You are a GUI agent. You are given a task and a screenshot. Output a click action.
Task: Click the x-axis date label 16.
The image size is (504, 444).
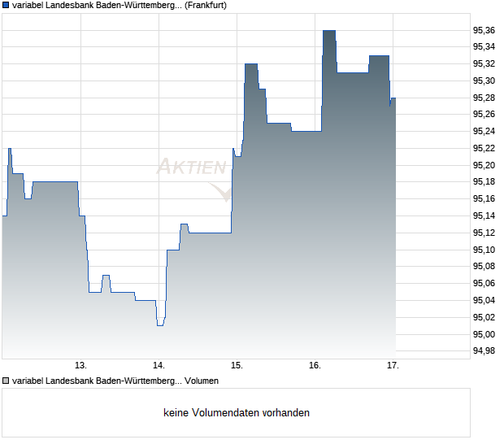315,366
